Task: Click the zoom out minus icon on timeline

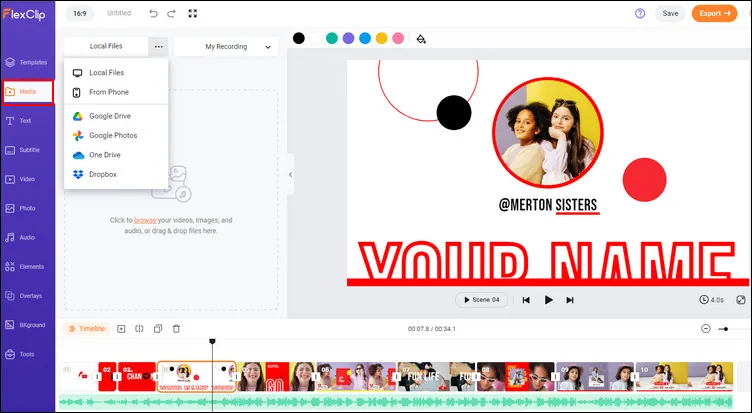Action: click(705, 329)
